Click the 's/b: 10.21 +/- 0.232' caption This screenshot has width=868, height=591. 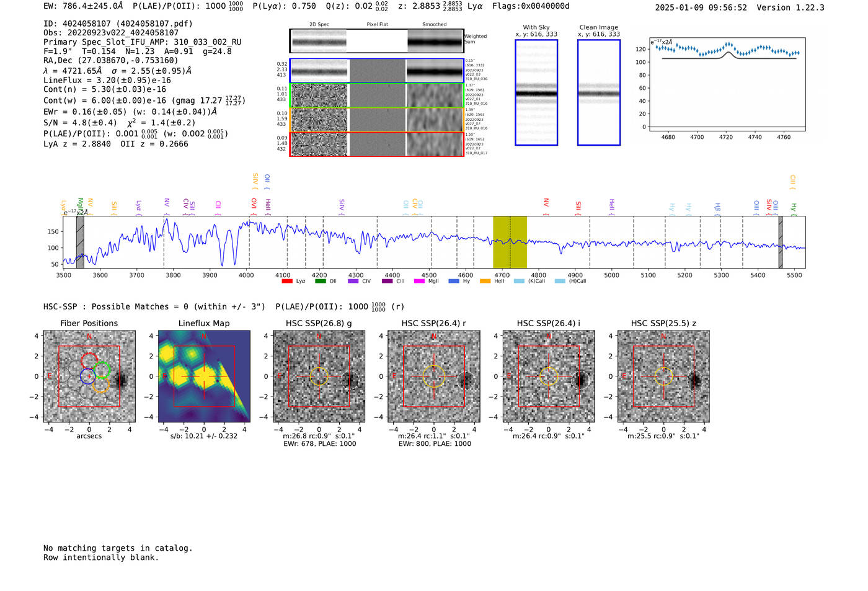tap(204, 436)
